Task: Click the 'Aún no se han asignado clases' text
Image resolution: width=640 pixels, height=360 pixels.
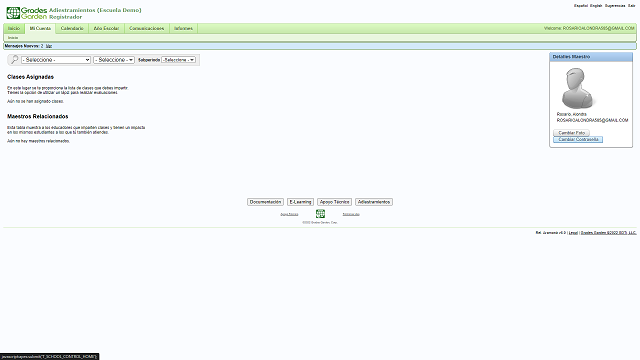Action: 35,101
